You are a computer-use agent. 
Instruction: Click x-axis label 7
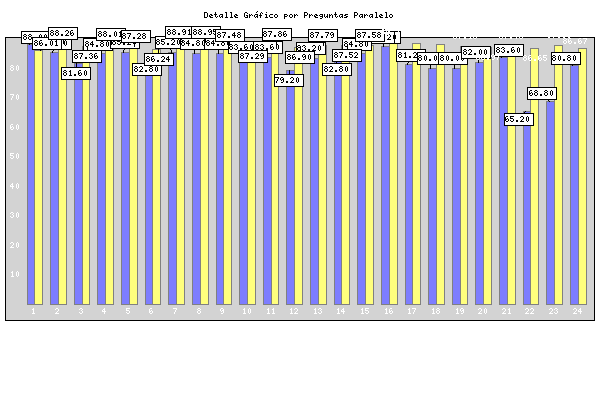[x=175, y=311]
